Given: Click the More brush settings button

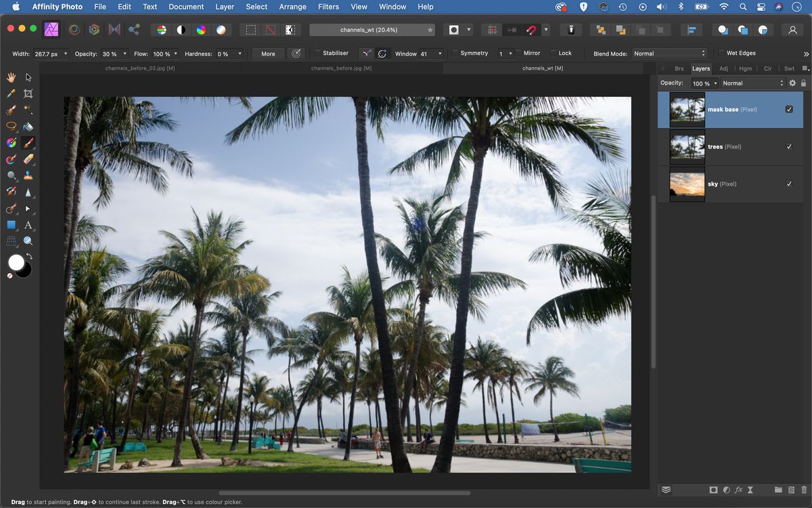Looking at the screenshot, I should (x=267, y=53).
